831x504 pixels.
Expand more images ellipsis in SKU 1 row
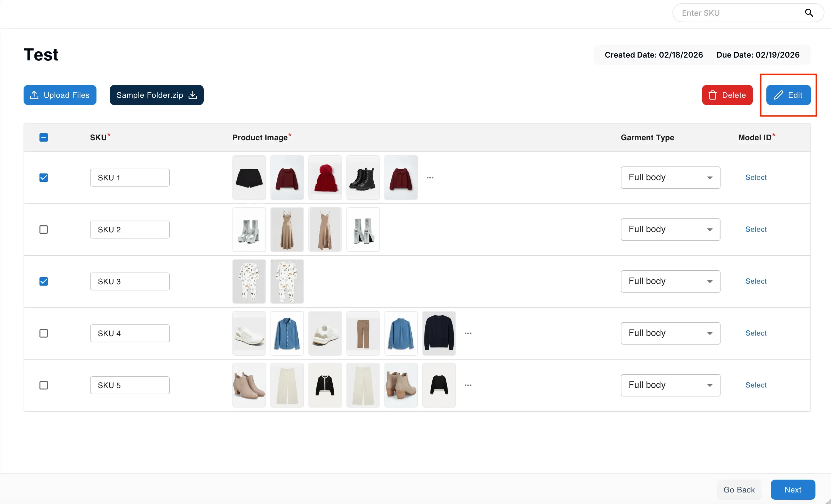pyautogui.click(x=430, y=178)
